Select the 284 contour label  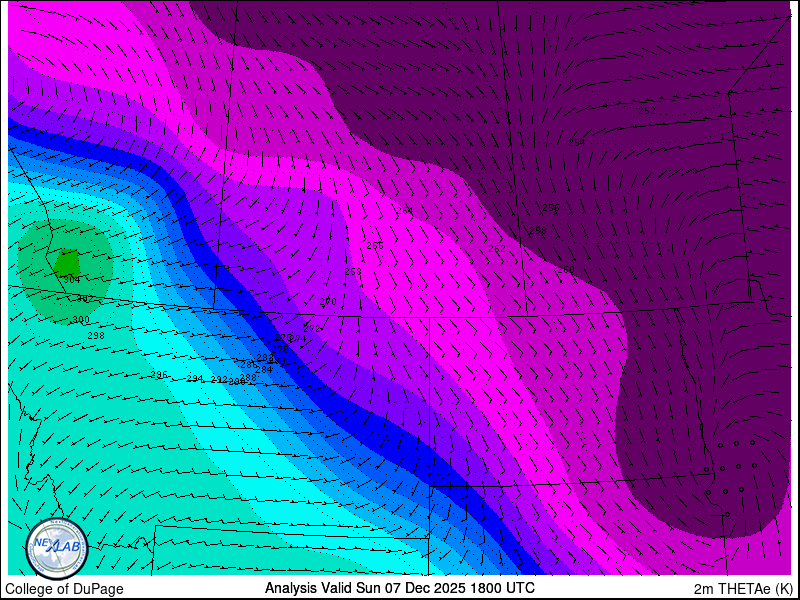[x=264, y=369]
